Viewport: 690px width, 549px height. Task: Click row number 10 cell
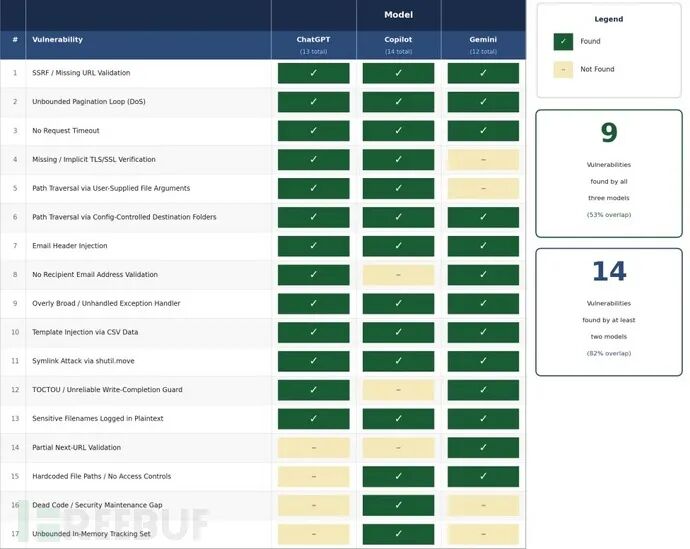[15, 333]
